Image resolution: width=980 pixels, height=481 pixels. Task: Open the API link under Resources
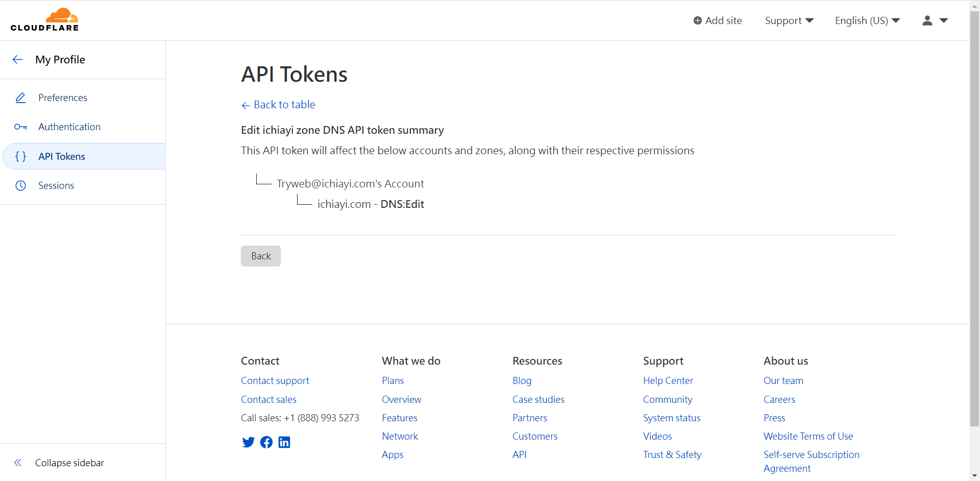click(x=520, y=454)
